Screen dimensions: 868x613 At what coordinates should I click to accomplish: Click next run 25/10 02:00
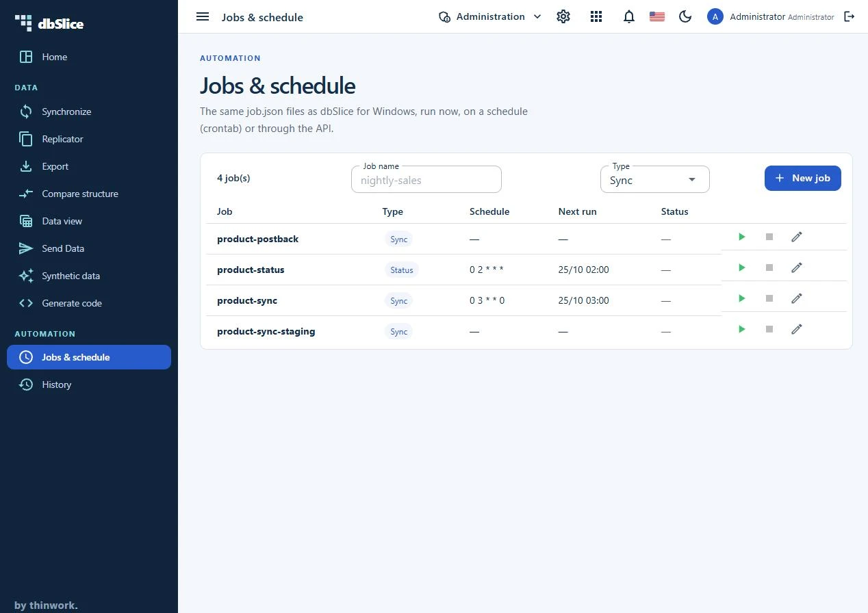pyautogui.click(x=584, y=270)
